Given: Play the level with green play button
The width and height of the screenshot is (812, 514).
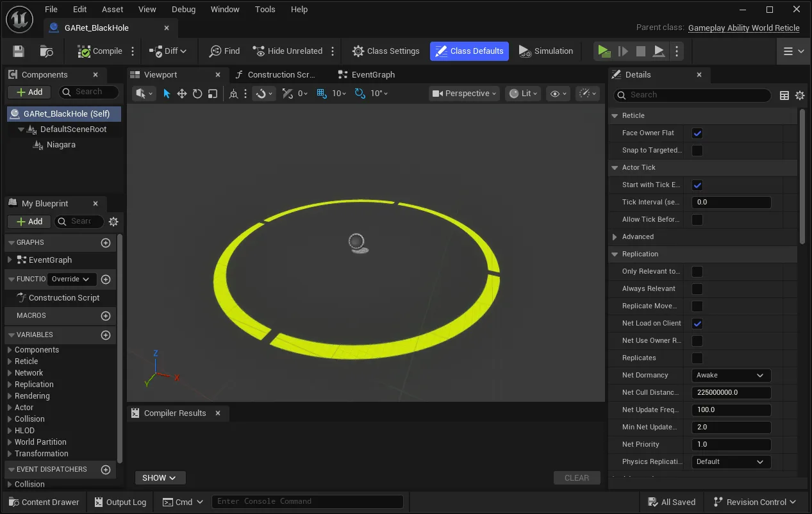Looking at the screenshot, I should coord(603,51).
